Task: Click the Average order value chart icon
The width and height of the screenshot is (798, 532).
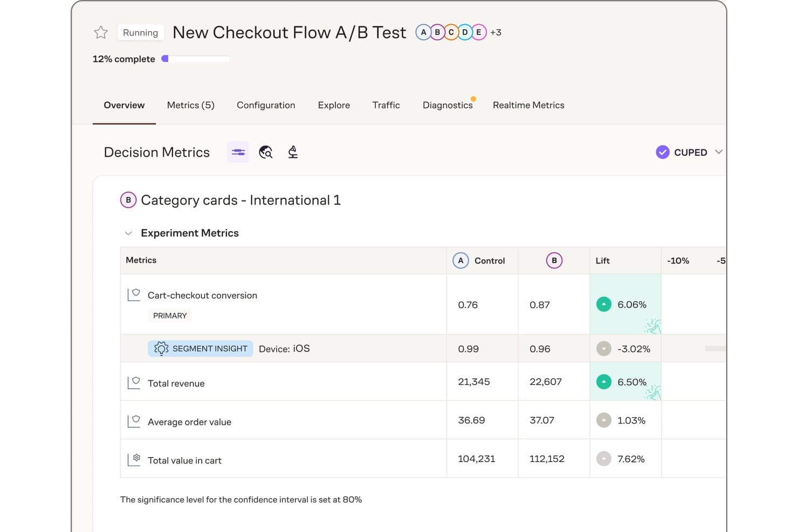Action: (x=134, y=421)
